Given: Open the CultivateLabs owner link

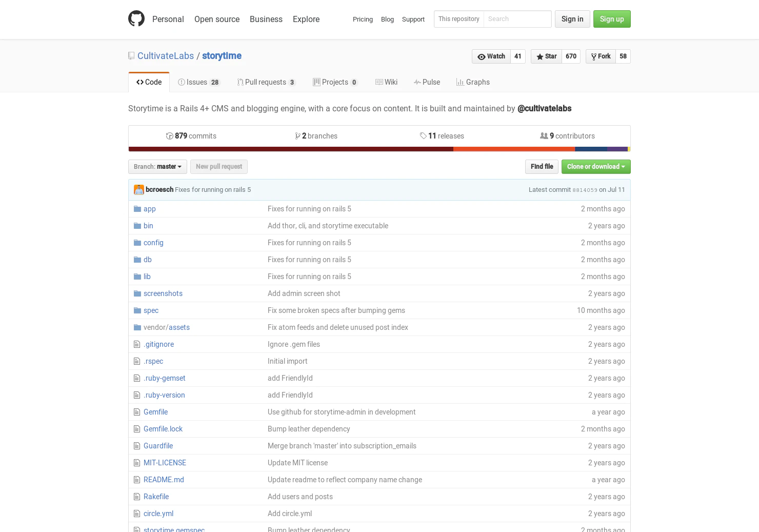Looking at the screenshot, I should click(166, 56).
